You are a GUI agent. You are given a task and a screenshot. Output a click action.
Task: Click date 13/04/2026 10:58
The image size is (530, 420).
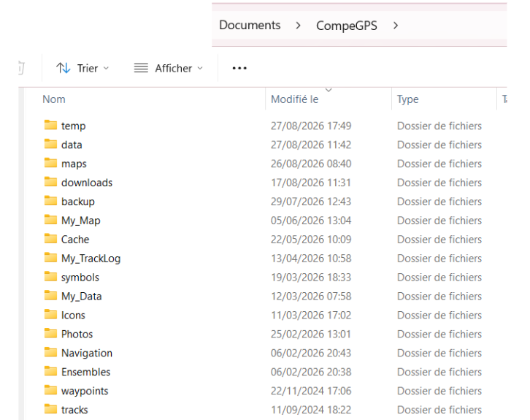(x=311, y=259)
